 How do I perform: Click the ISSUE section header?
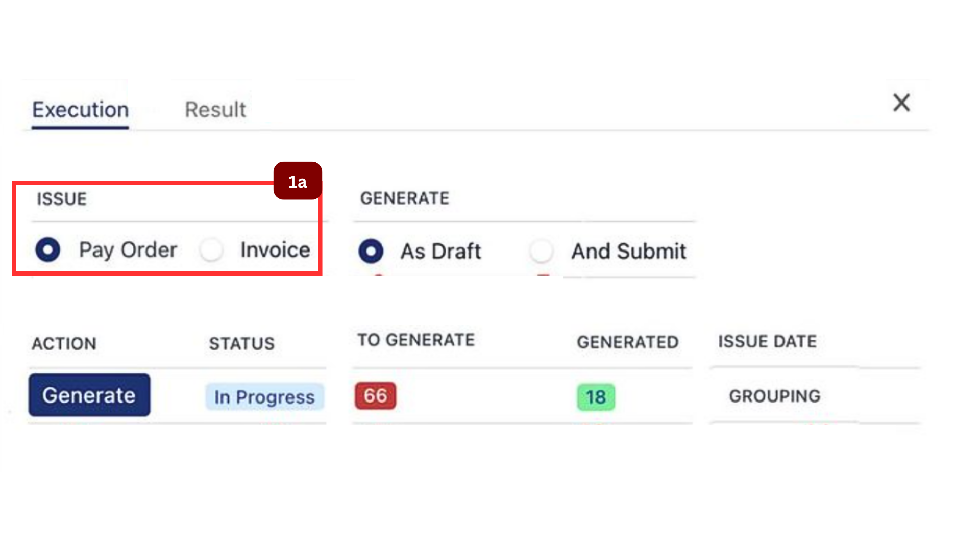pos(61,199)
